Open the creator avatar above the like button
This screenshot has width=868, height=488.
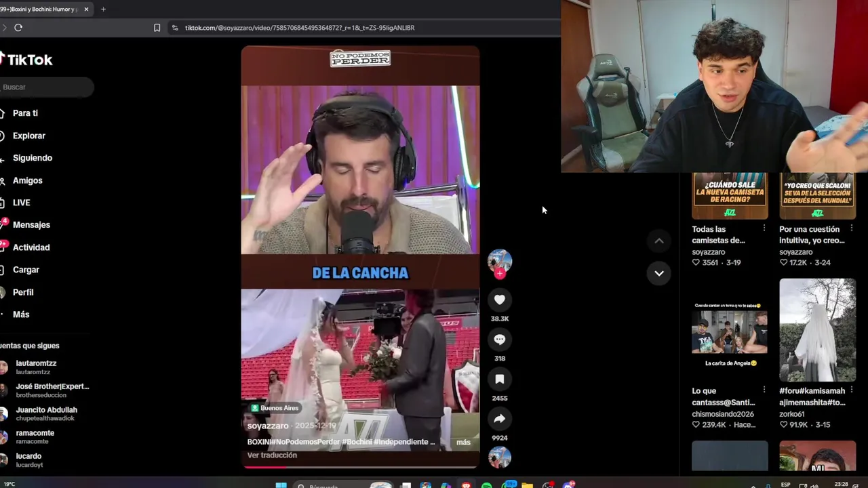click(500, 262)
